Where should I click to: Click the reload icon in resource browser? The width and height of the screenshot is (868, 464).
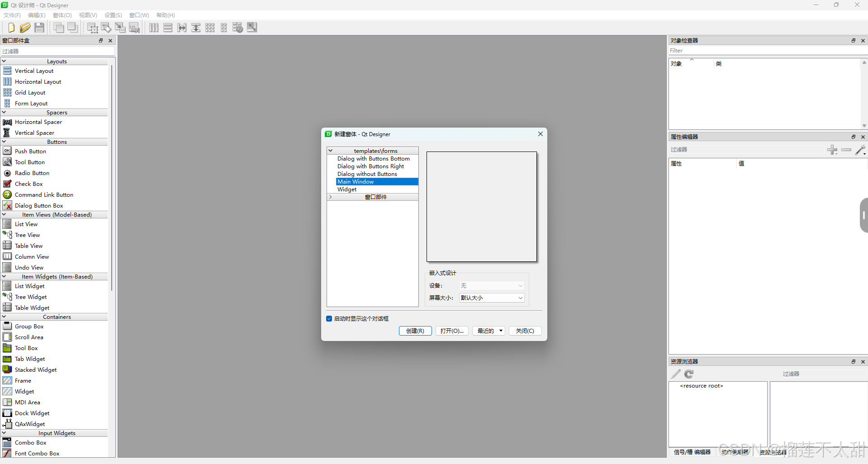(x=689, y=374)
